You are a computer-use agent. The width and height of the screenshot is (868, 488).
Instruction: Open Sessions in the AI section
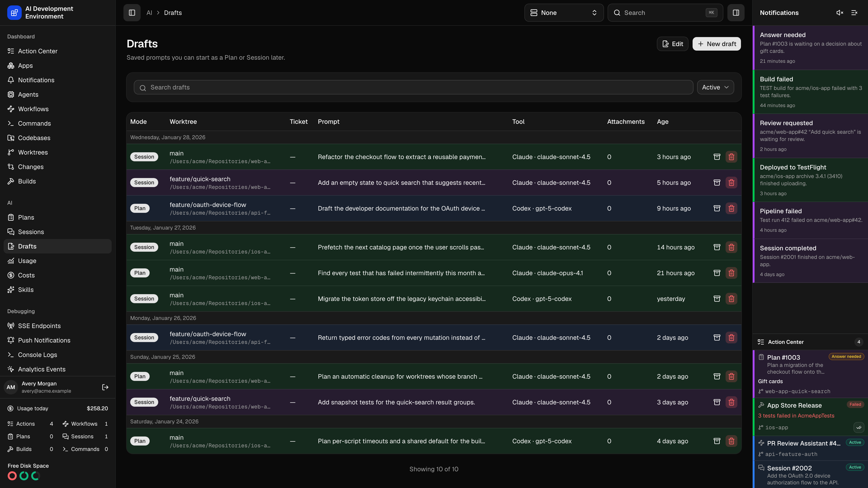(58, 232)
